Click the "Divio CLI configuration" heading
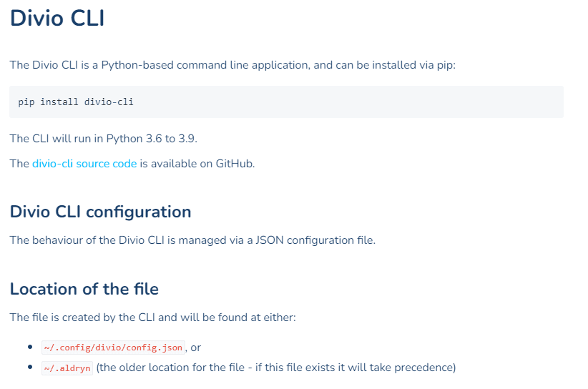Screen dimensions: 588x389 tap(100, 212)
